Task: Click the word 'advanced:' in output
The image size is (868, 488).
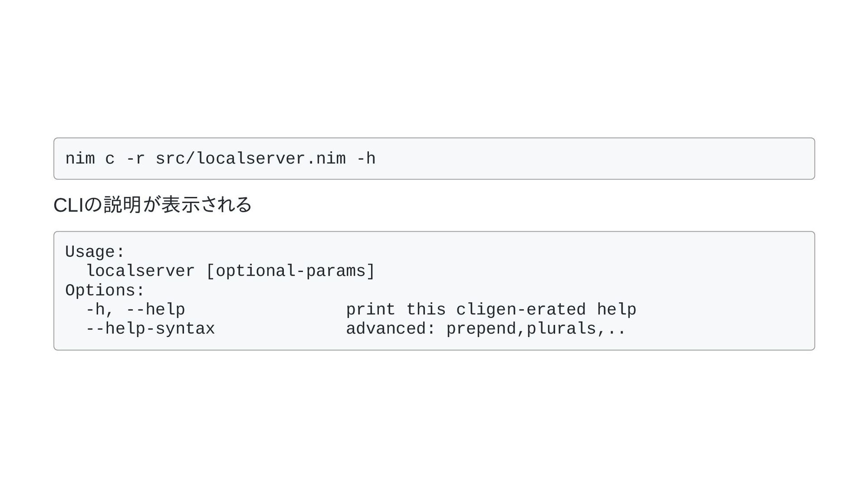Action: pyautogui.click(x=391, y=329)
